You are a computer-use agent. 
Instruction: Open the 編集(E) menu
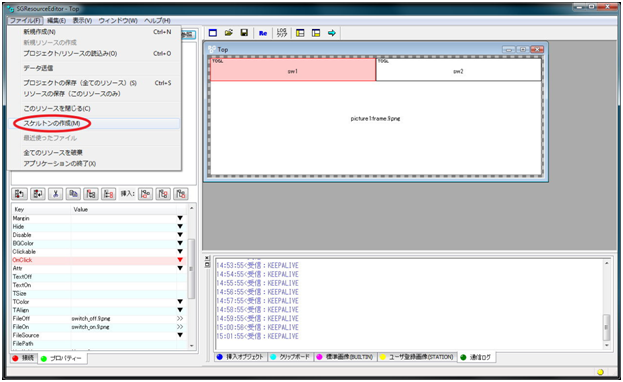click(56, 20)
